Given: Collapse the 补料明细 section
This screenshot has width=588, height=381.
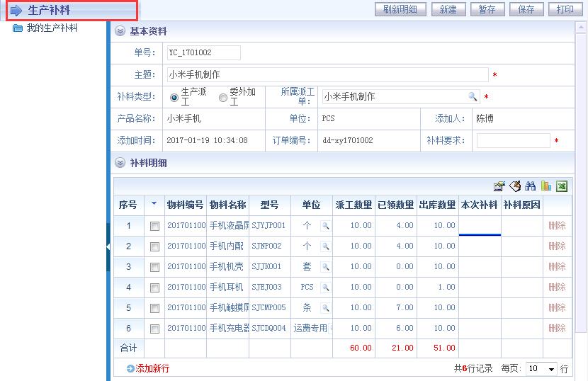Looking at the screenshot, I should pyautogui.click(x=120, y=163).
